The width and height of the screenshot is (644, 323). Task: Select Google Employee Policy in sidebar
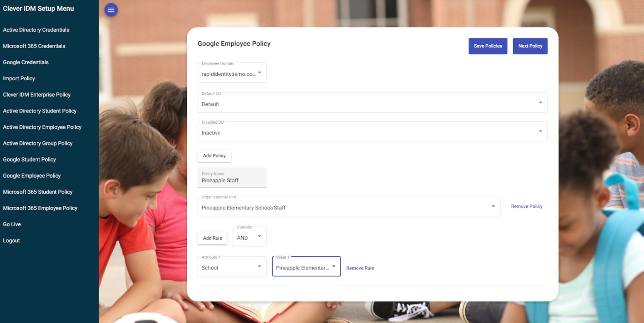[x=32, y=176]
